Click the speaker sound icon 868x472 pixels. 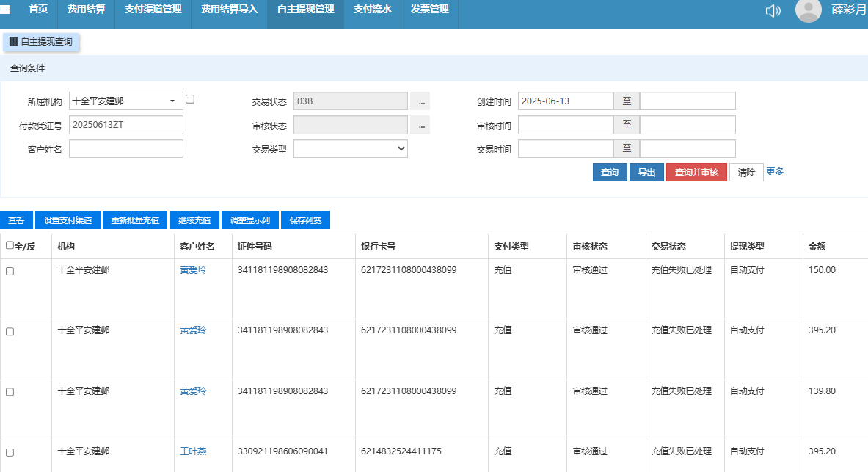[x=773, y=10]
